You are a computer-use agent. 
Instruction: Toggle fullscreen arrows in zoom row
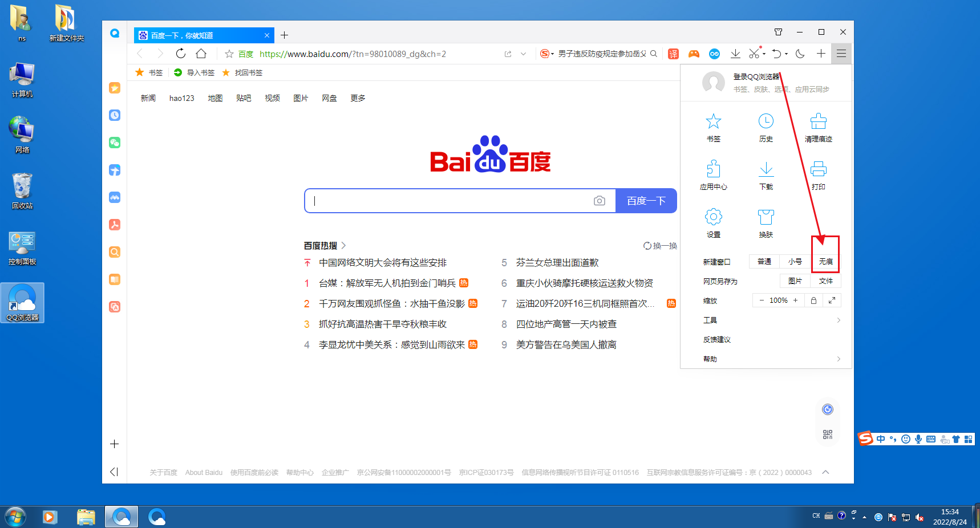pyautogui.click(x=832, y=300)
